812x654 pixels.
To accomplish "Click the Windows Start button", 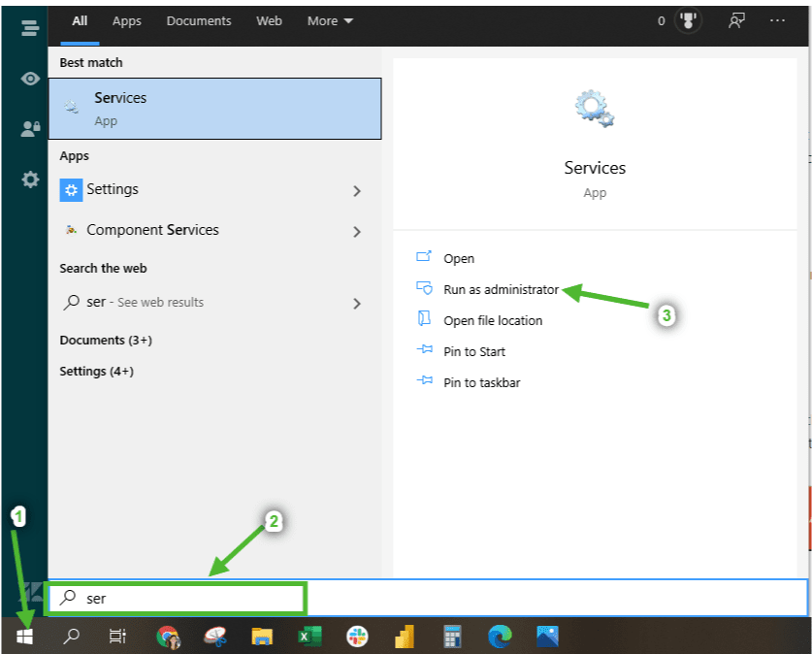I will tap(24, 636).
